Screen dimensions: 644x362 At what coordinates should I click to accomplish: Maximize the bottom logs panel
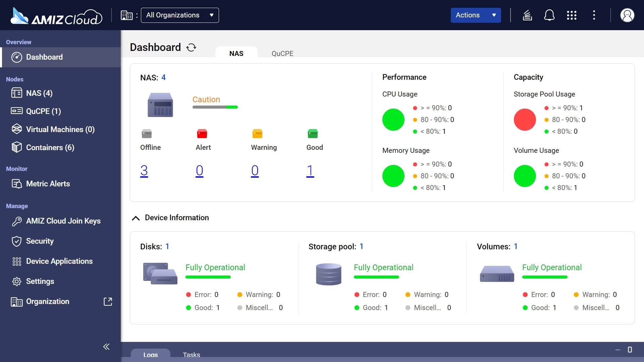630,350
